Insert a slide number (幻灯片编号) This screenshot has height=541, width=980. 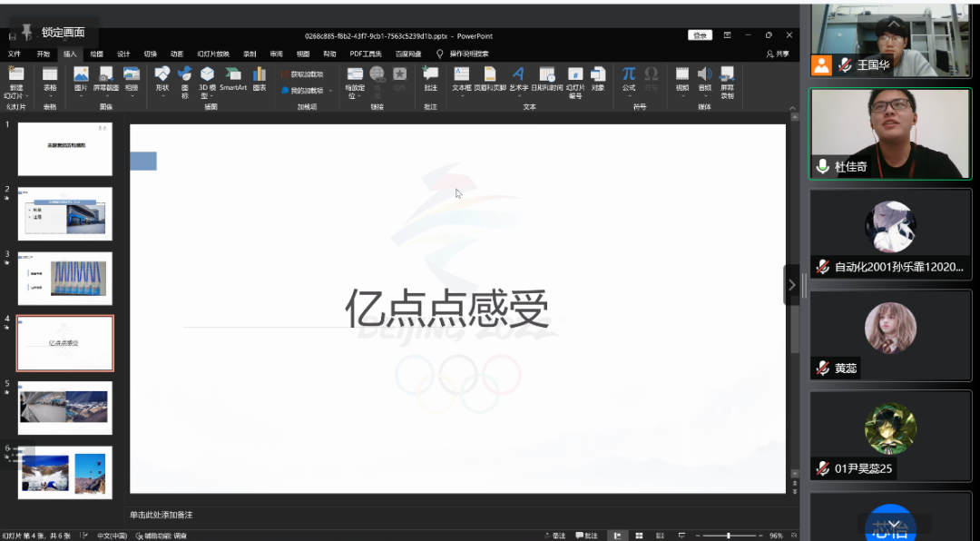pos(575,81)
